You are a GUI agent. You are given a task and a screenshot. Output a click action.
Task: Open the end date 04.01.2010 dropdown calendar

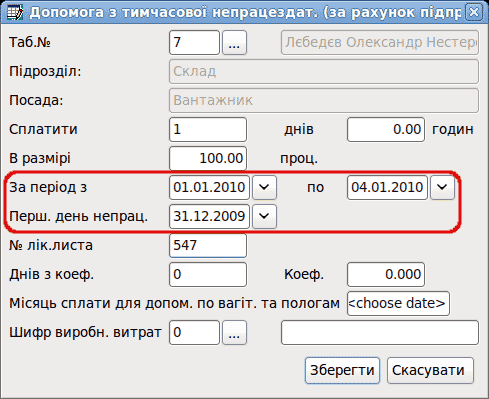click(x=442, y=187)
